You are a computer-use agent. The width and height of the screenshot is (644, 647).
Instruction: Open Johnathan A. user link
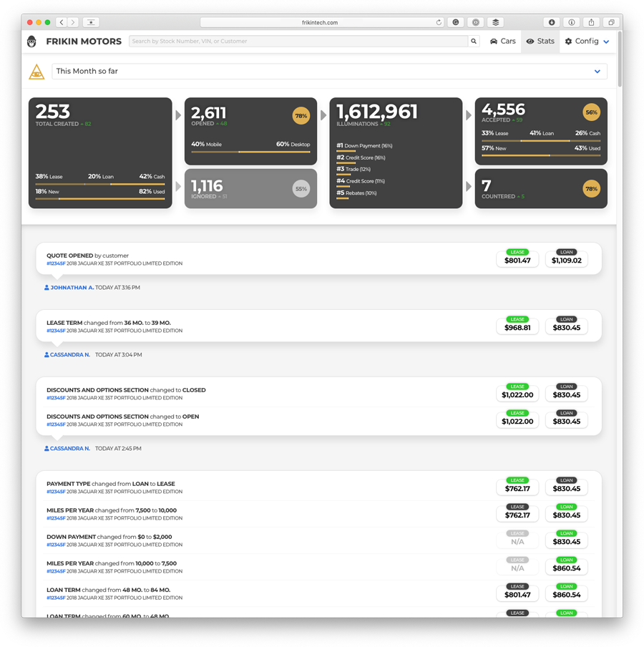[69, 288]
